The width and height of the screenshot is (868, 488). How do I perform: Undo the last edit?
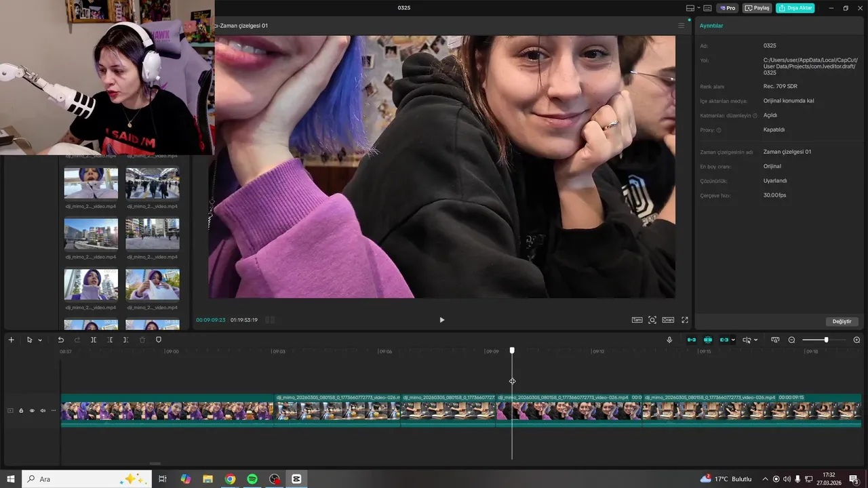tap(60, 340)
